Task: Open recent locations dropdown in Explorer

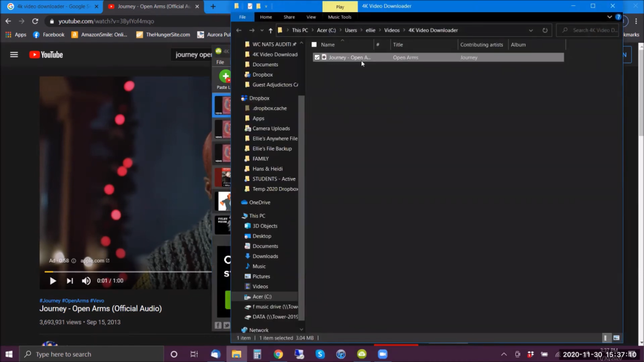Action: [262, 30]
